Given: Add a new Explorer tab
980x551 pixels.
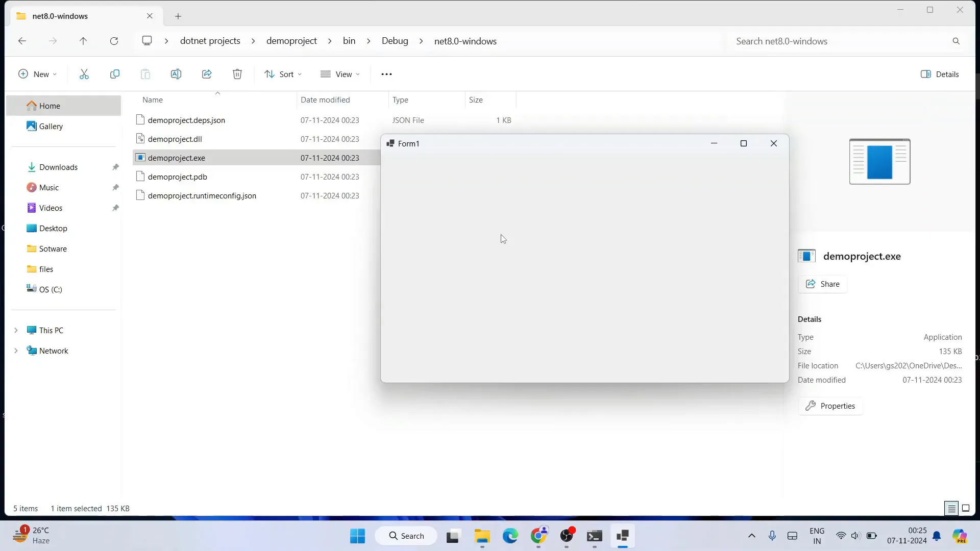Looking at the screenshot, I should click(x=178, y=16).
